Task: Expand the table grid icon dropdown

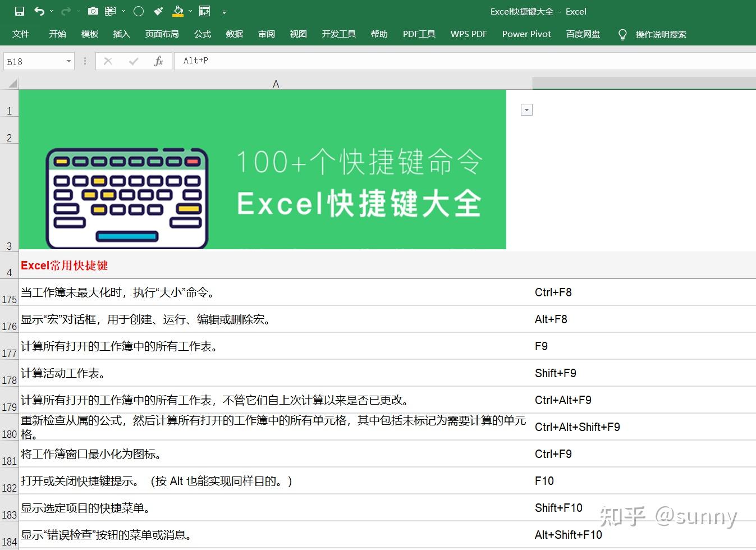Action: point(123,11)
